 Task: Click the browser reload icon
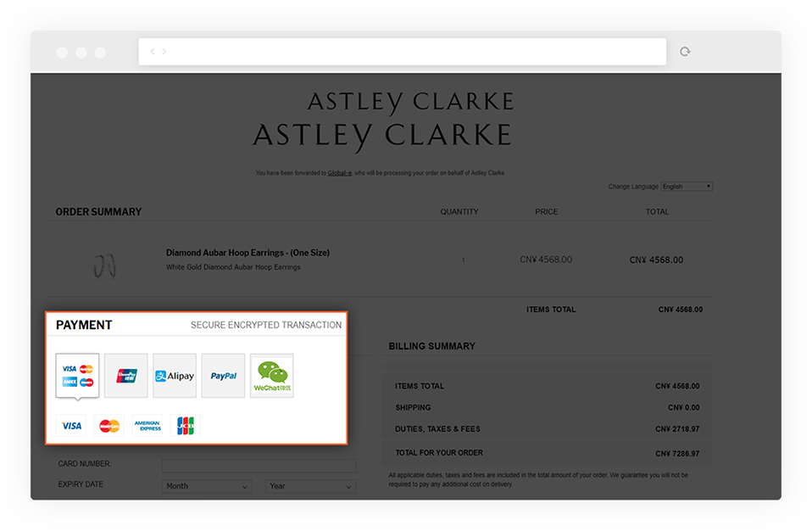click(685, 51)
